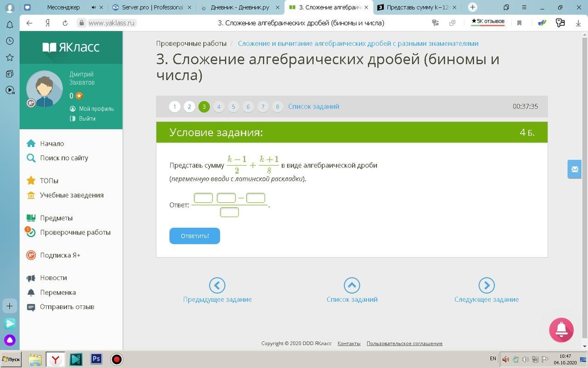
Task: Switch to the Server.pro browser tab
Action: (152, 7)
